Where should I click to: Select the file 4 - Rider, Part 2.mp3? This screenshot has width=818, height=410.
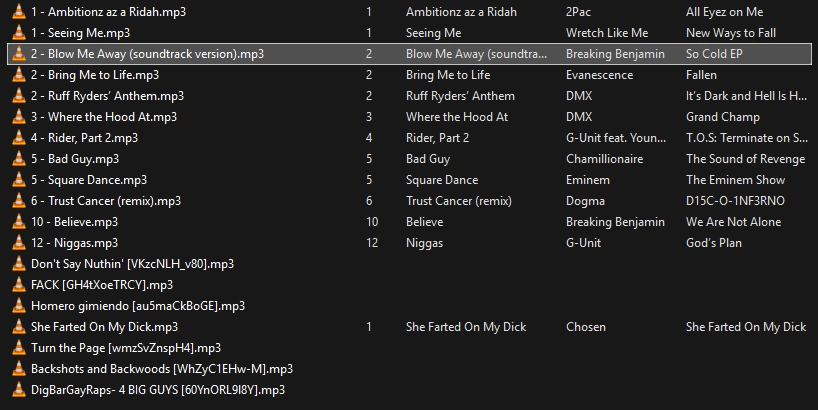click(x=85, y=138)
